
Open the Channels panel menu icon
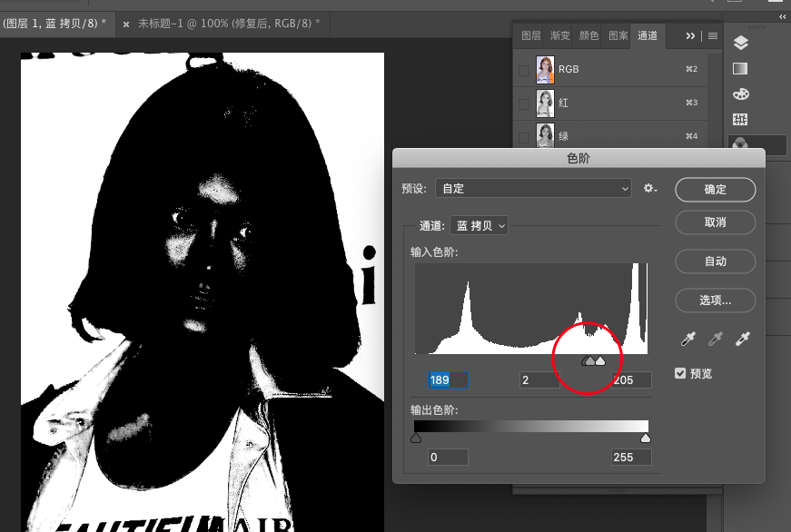pyautogui.click(x=713, y=36)
